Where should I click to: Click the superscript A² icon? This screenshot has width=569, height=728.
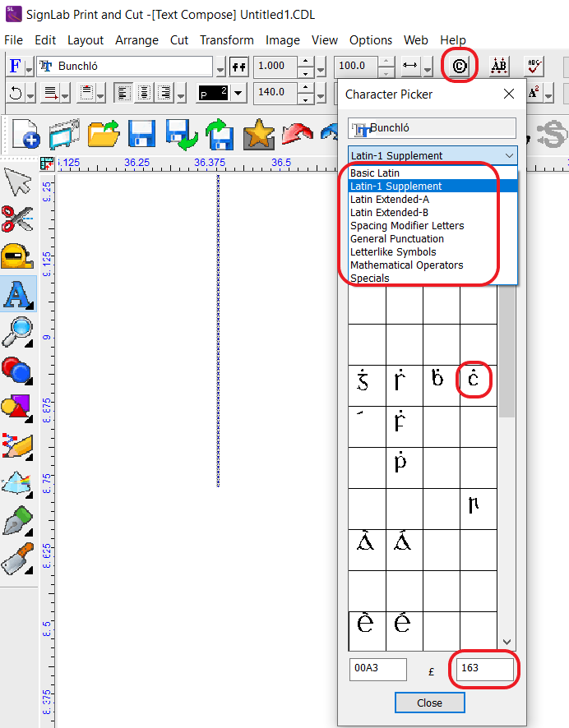pyautogui.click(x=534, y=92)
